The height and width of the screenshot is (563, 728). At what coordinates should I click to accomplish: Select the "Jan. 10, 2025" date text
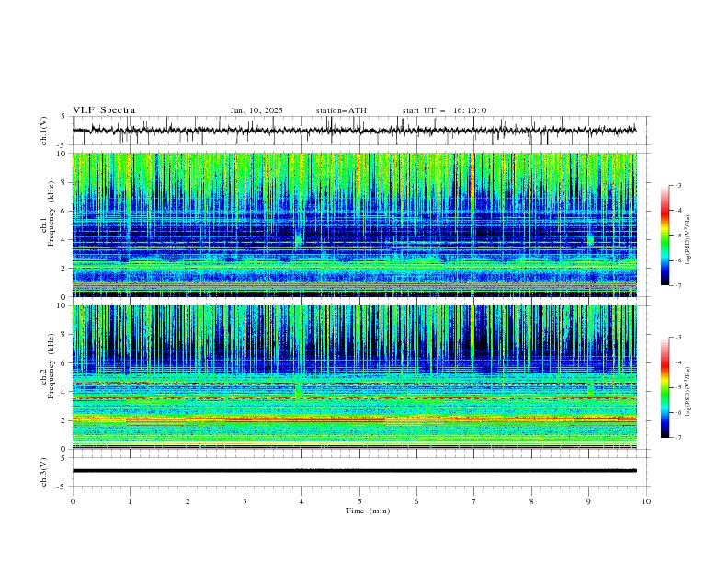coord(256,110)
